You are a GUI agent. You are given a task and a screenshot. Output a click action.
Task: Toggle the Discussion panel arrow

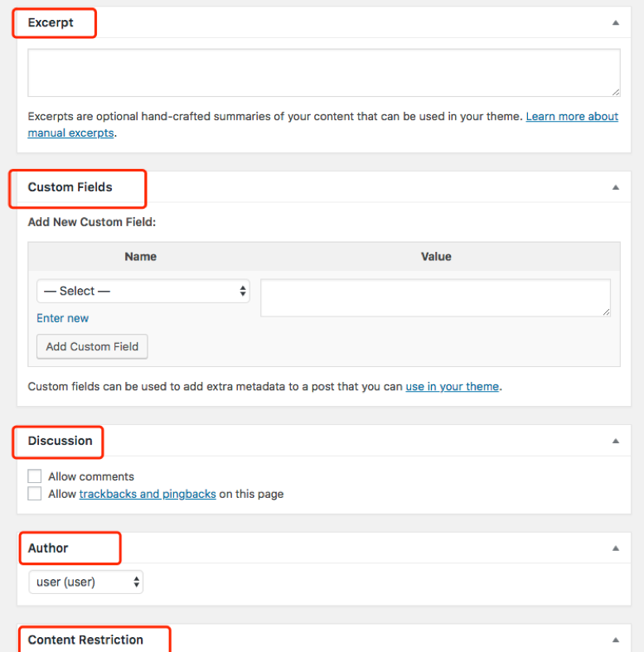point(615,441)
